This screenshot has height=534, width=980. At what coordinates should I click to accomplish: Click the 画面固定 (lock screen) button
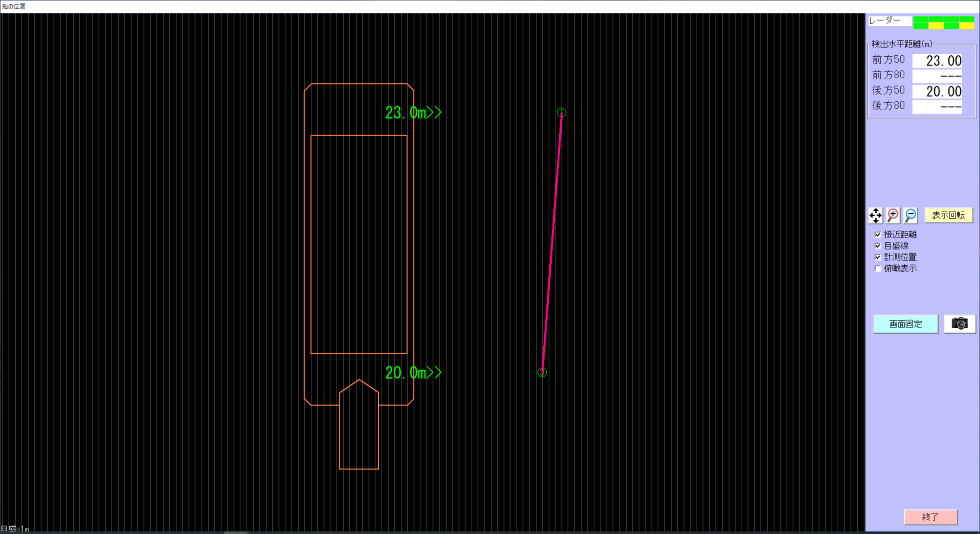906,324
